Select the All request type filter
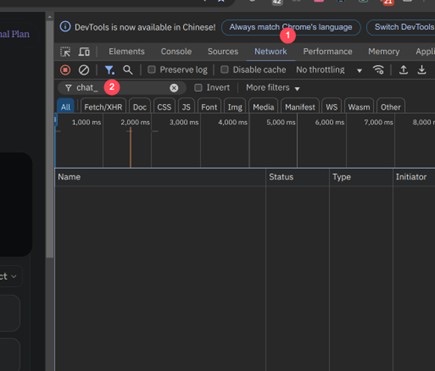 (x=66, y=107)
